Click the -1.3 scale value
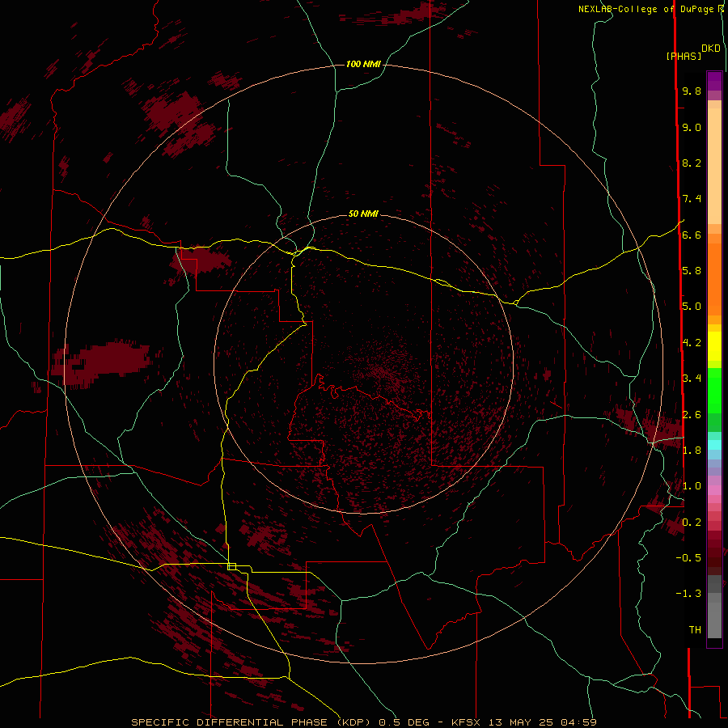The height and width of the screenshot is (728, 728). pyautogui.click(x=688, y=594)
